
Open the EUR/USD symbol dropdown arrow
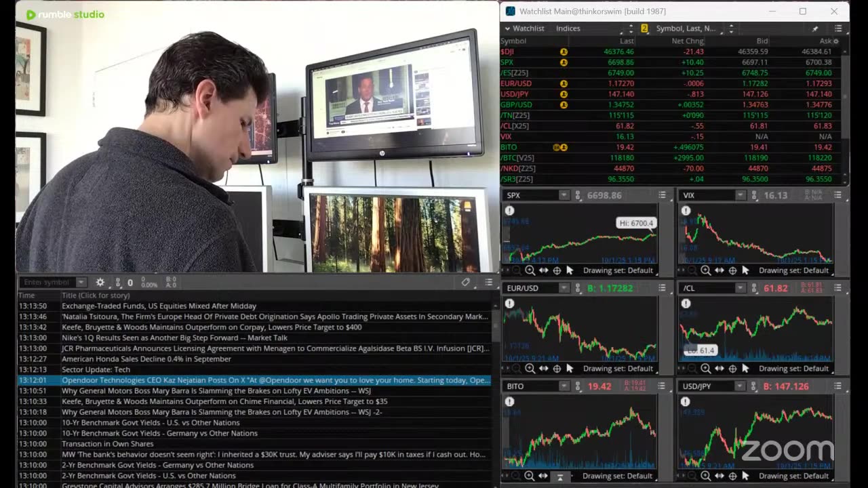564,288
